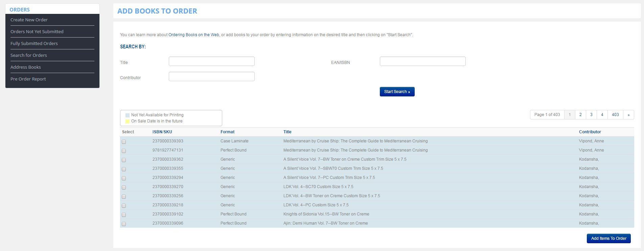Click the light blue Not Yet Available swatch

128,115
